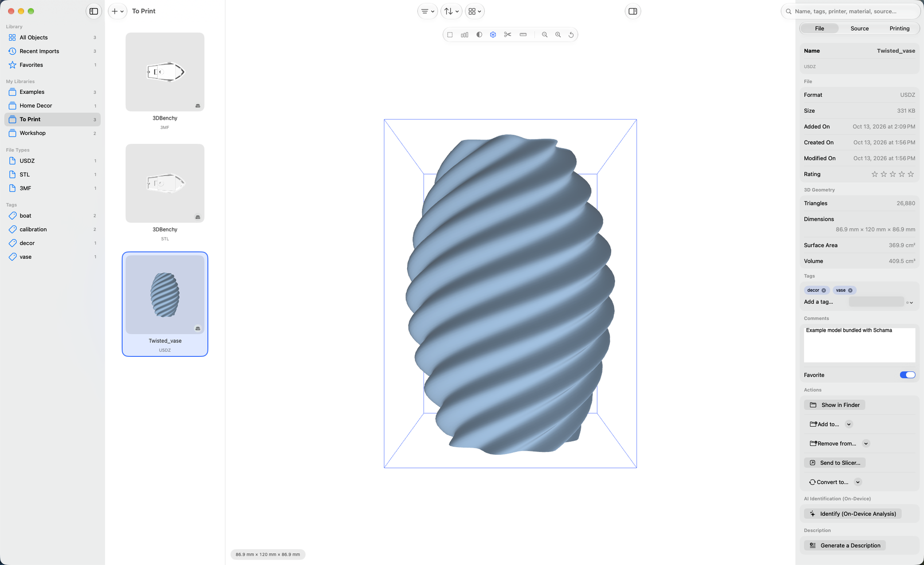The width and height of the screenshot is (924, 565).
Task: Click the ruler measurement tool
Action: [x=523, y=35]
